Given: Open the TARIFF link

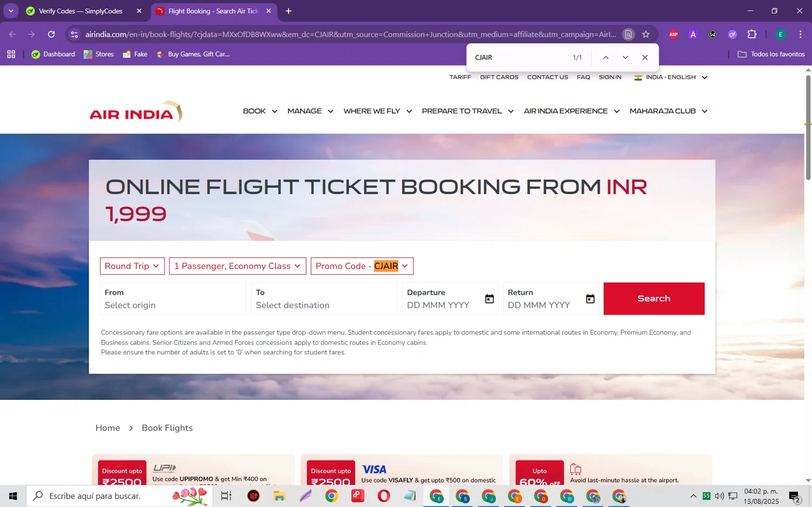Looking at the screenshot, I should coord(460,77).
